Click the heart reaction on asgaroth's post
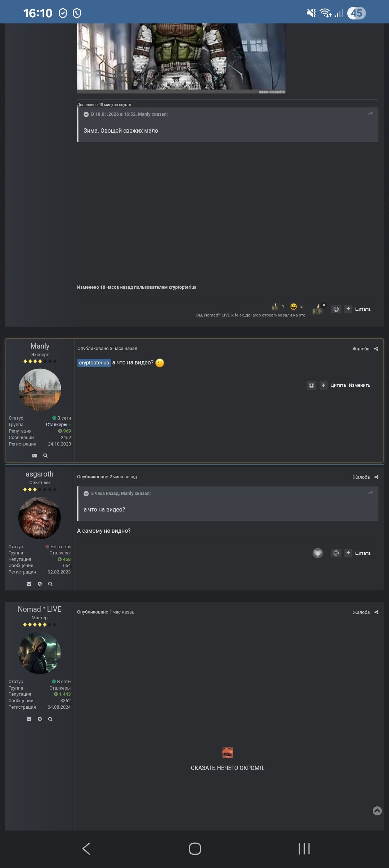 click(318, 553)
